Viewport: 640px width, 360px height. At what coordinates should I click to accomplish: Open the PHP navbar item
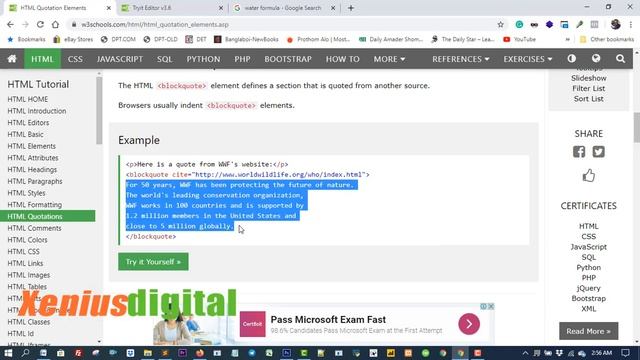click(x=242, y=59)
